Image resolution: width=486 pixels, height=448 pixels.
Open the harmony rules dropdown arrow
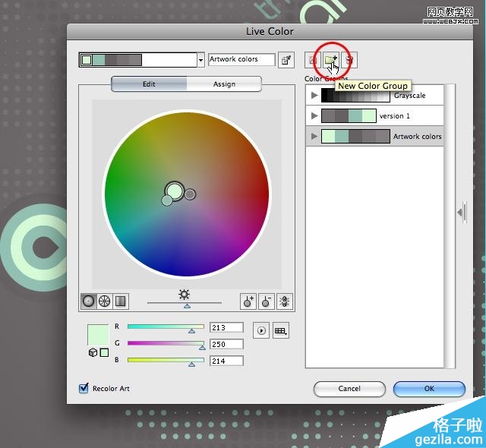point(200,60)
